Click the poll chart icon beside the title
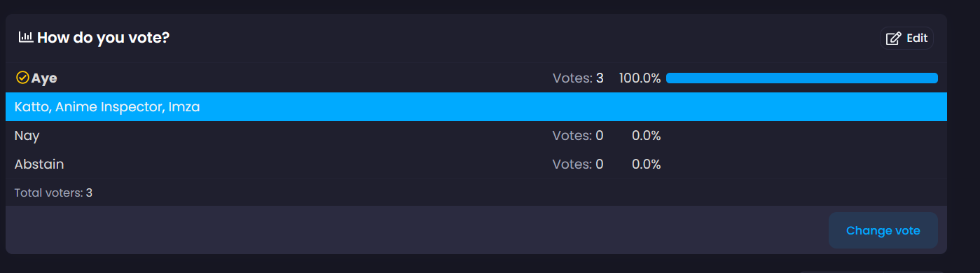This screenshot has width=980, height=273. click(x=25, y=37)
